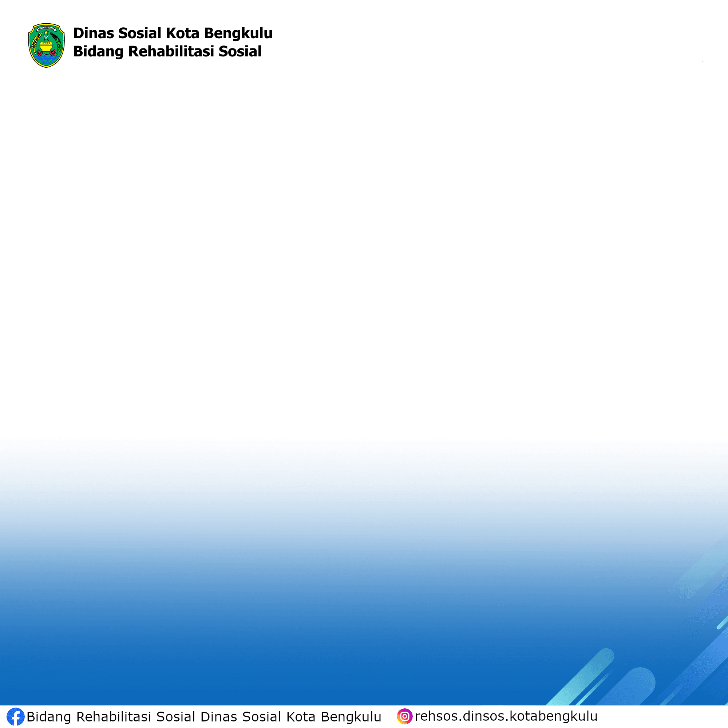Open the Bidang Rehabilitasi Sosial Dinas Sosial Facebook page name
Screen dimensions: 728x728
click(204, 717)
